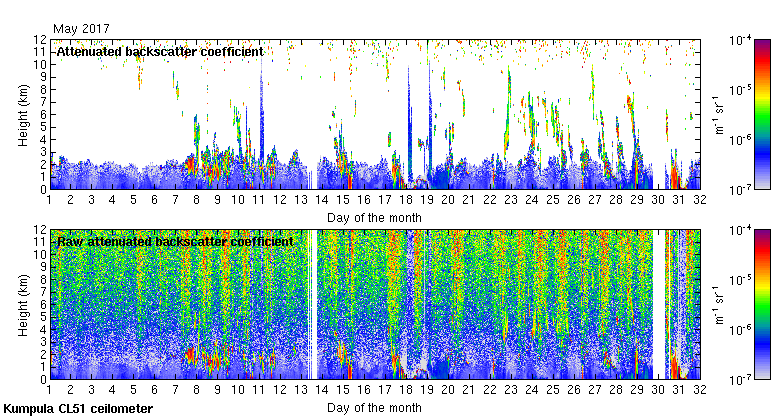Click the day 8 tick label under the lower plot

point(196,390)
